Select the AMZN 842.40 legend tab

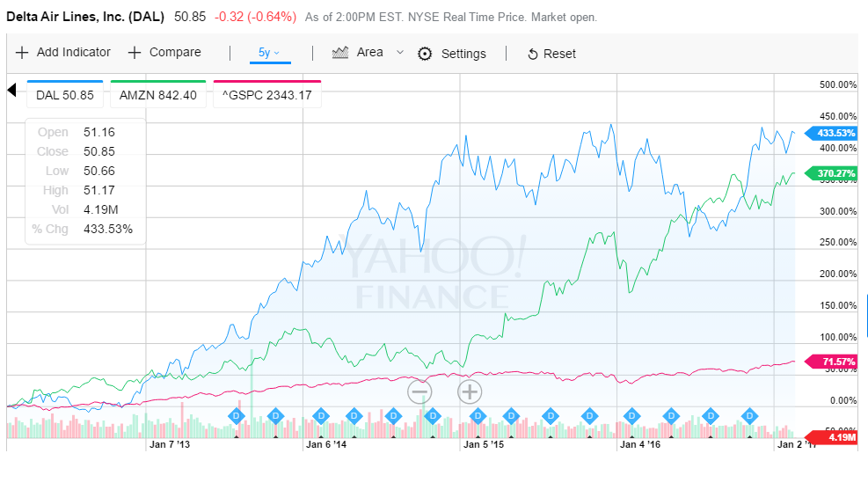[157, 94]
